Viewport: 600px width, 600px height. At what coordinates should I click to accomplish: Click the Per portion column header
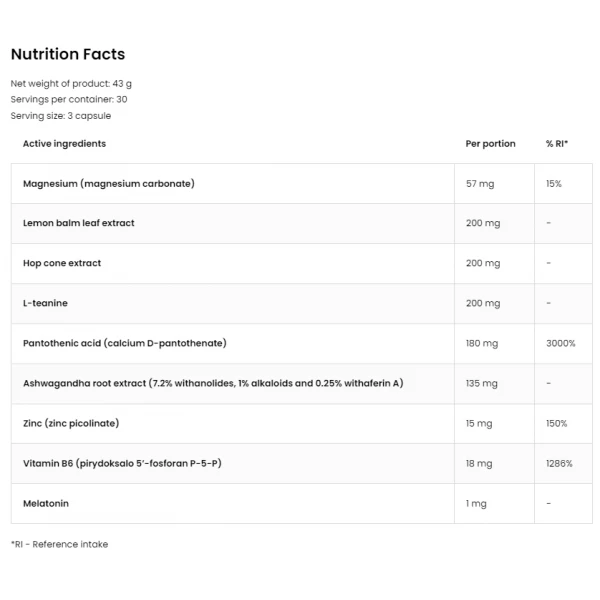(491, 144)
